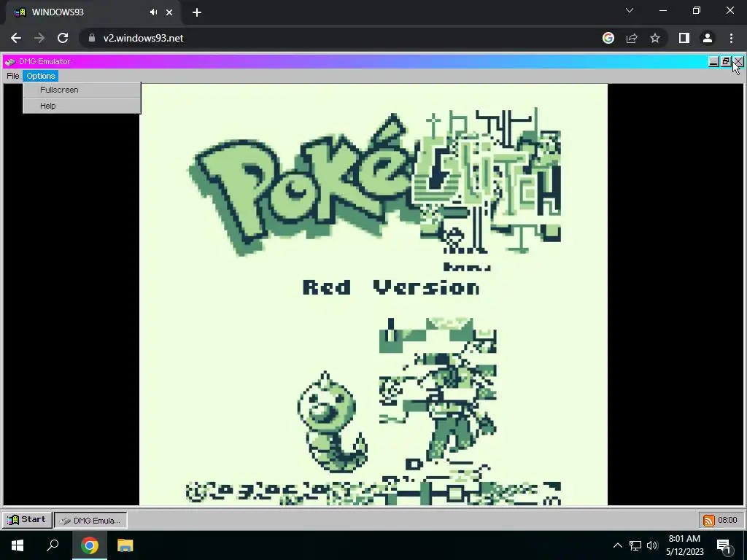Screen dimensions: 747x560
Task: Toggle the browser side panel
Action: pyautogui.click(x=684, y=38)
